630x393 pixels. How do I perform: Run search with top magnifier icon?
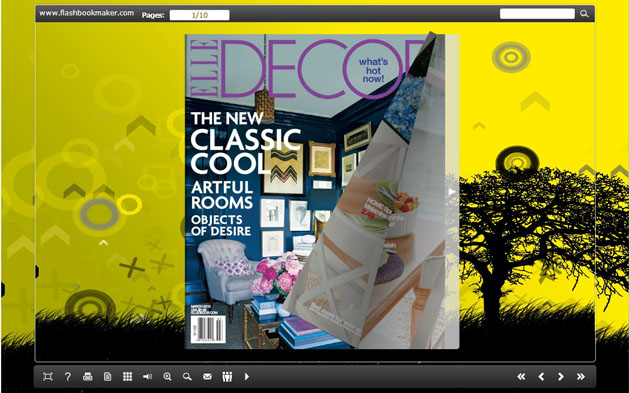coord(584,14)
